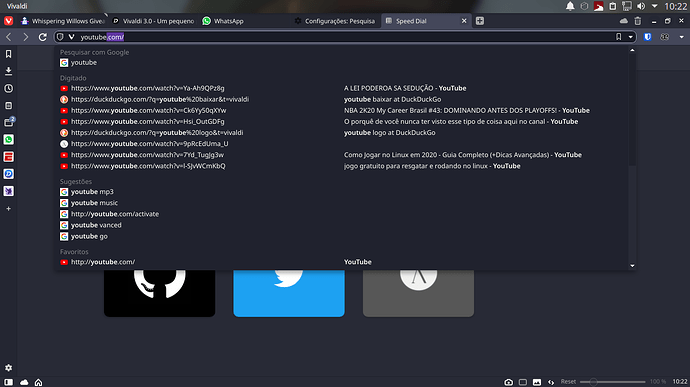The image size is (690, 387).
Task: Open the Downloads panel
Action: click(8, 71)
